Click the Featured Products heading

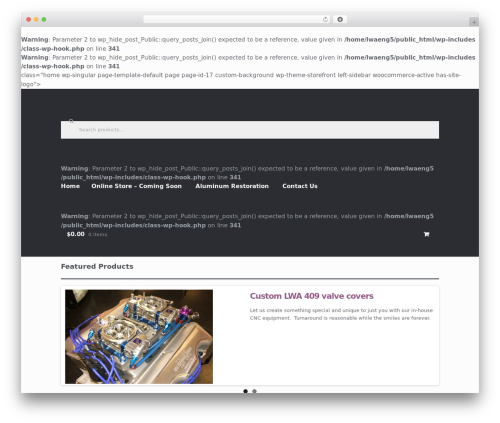click(x=97, y=266)
